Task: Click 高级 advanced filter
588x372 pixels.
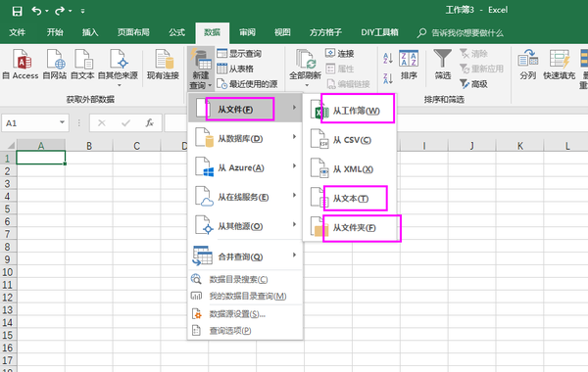Action: pos(473,84)
